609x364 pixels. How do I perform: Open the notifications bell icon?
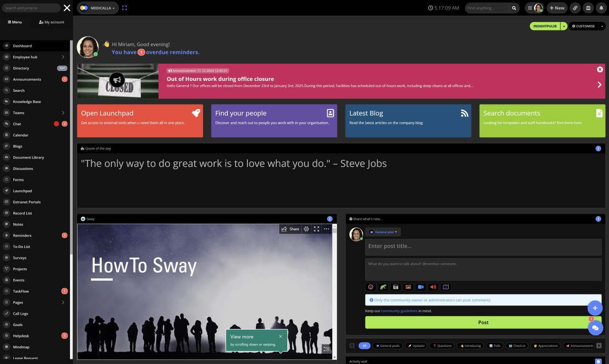point(601,8)
